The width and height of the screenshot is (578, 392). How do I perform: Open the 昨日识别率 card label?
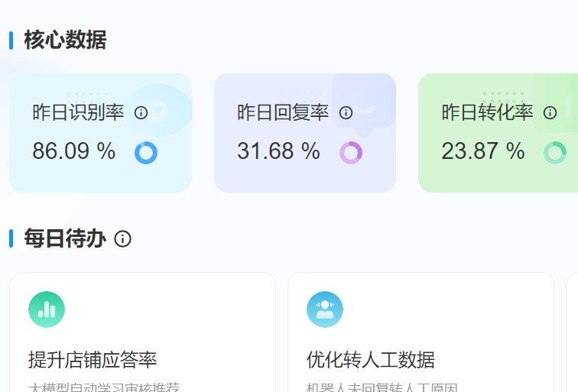pyautogui.click(x=78, y=113)
